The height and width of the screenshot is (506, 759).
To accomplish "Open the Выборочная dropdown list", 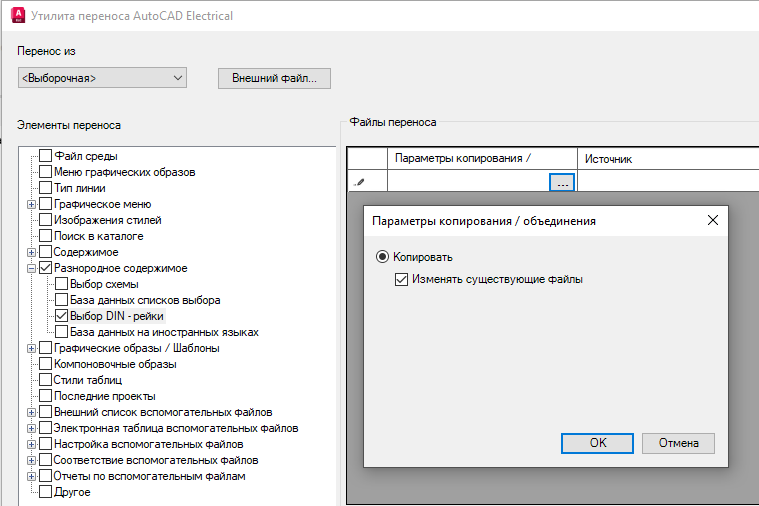I will pos(102,78).
